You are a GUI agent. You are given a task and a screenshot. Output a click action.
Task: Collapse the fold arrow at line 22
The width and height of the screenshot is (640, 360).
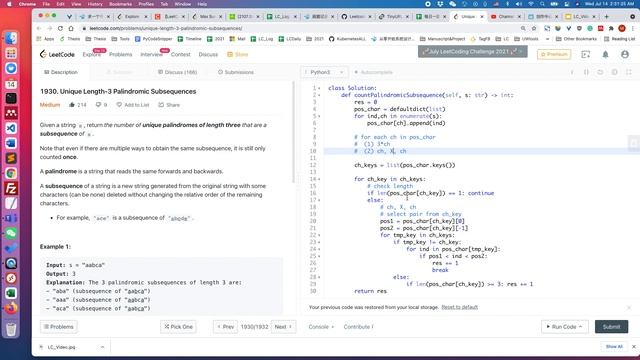319,235
